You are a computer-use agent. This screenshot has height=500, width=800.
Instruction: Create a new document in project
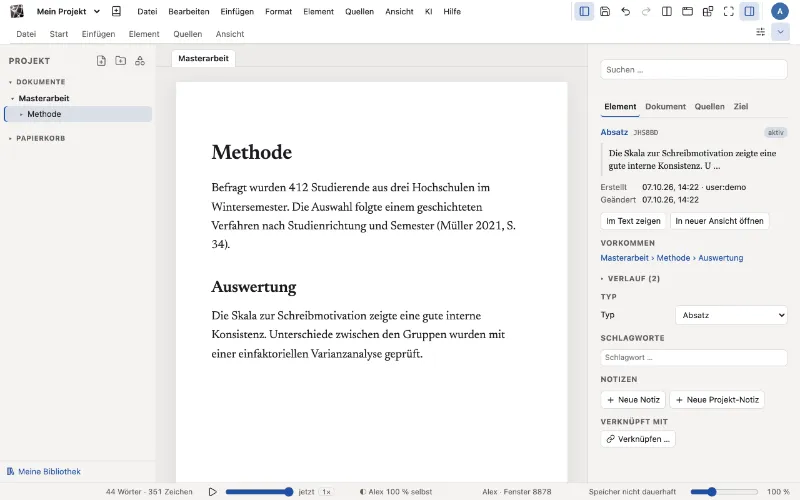(x=101, y=61)
